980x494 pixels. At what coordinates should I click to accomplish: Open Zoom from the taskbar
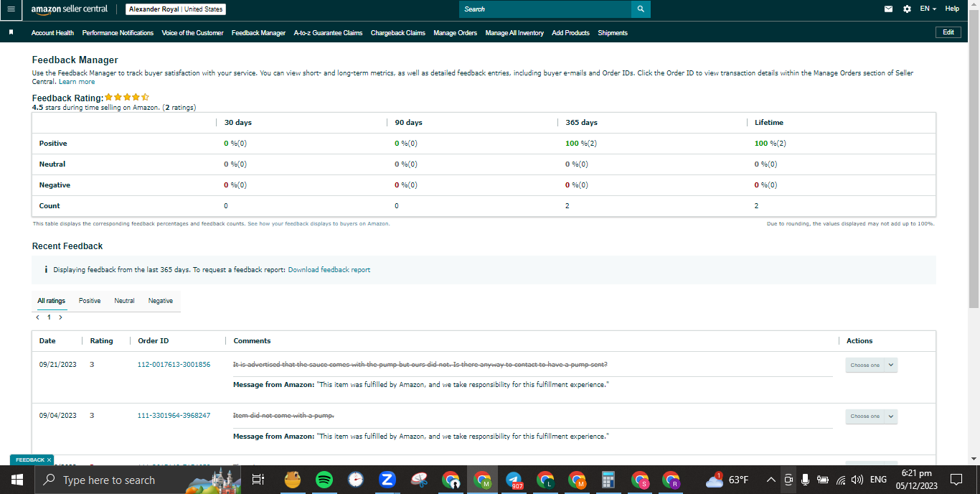coord(387,480)
